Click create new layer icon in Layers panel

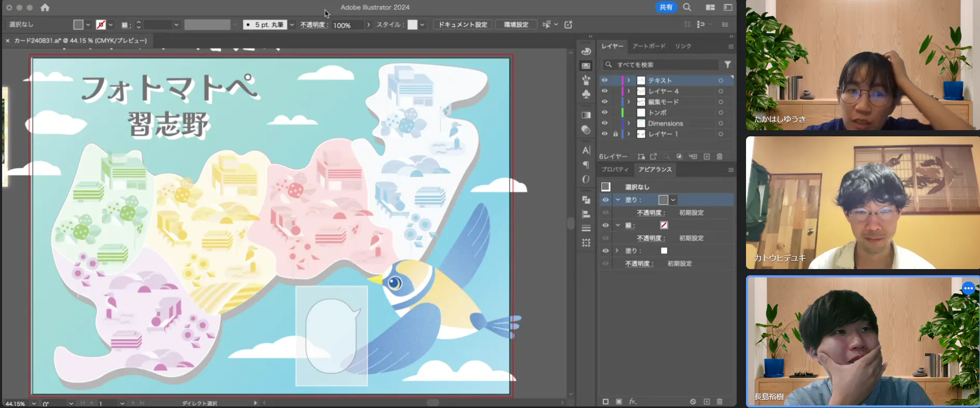pyautogui.click(x=707, y=157)
